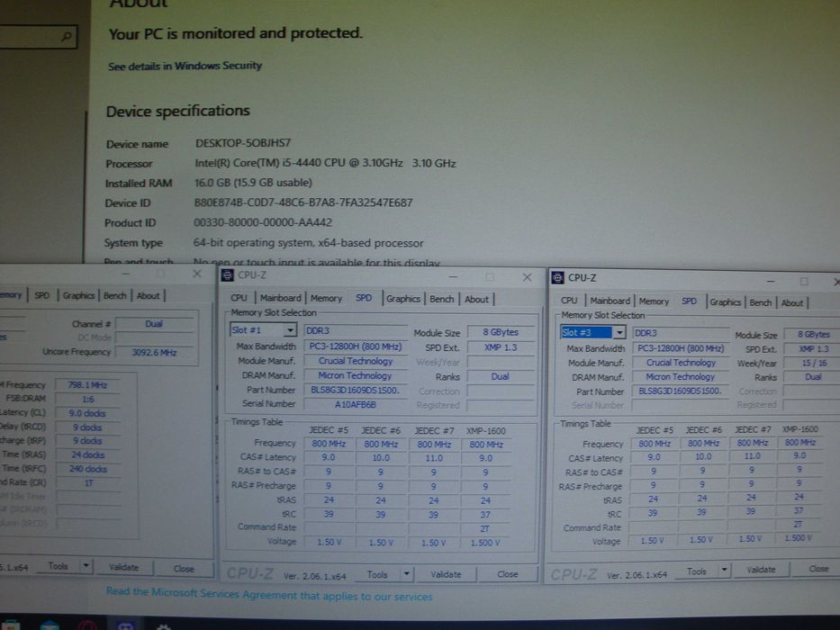Open Graphics tab in Slot #3 CPU-Z window
The width and height of the screenshot is (840, 630).
726,302
